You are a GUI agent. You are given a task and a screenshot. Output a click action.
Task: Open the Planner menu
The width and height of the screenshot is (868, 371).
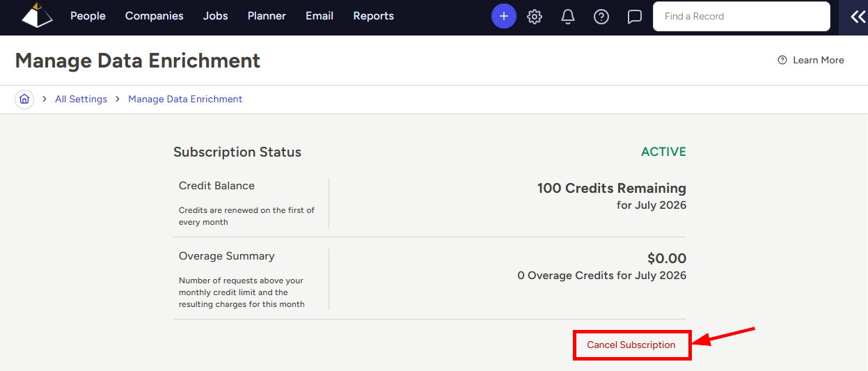point(267,16)
